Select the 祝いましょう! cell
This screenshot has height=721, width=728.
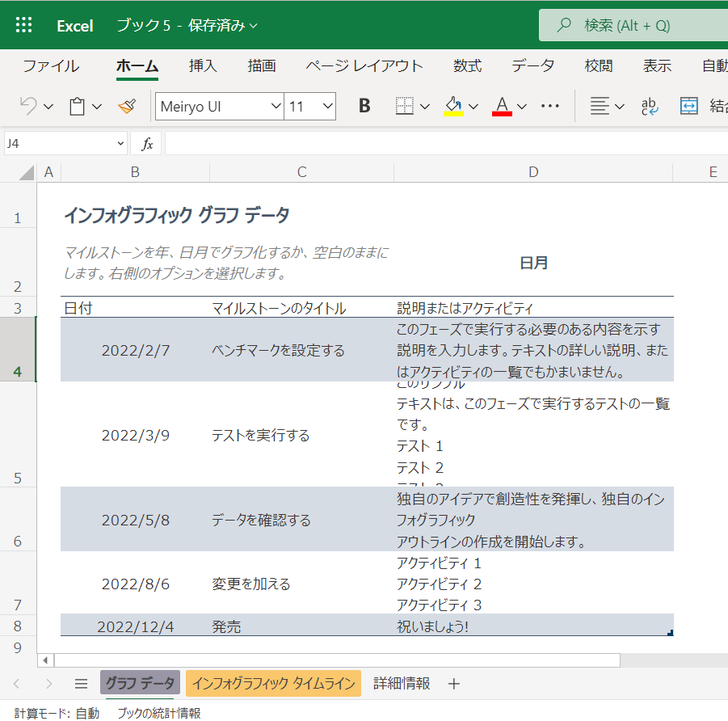[x=533, y=626]
